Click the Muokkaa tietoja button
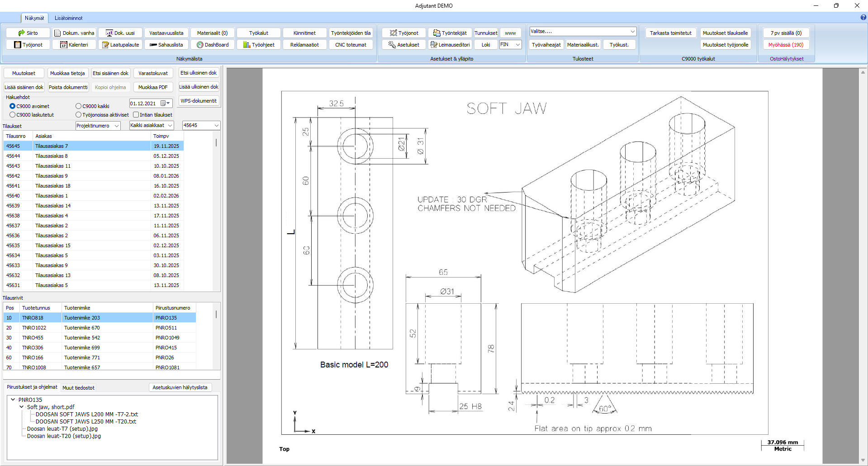 (x=67, y=73)
